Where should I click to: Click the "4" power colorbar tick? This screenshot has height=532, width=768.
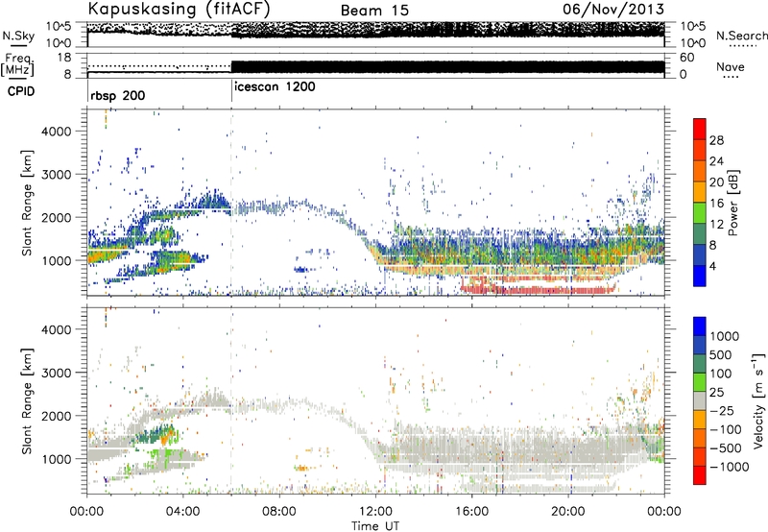tap(712, 267)
